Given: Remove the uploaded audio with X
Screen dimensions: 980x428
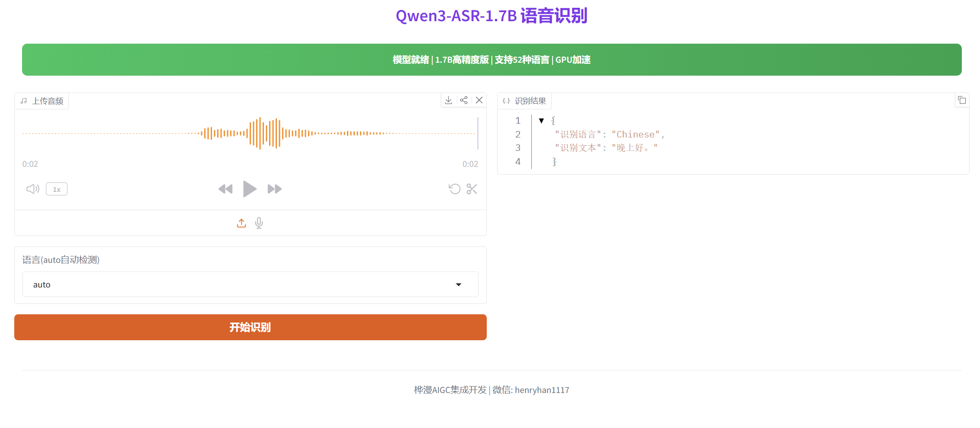Looking at the screenshot, I should tap(479, 100).
